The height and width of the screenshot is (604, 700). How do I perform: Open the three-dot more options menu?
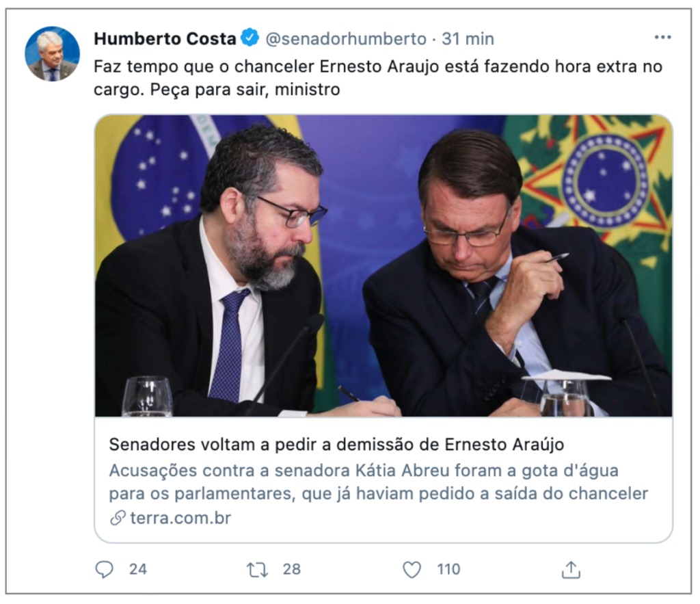662,37
